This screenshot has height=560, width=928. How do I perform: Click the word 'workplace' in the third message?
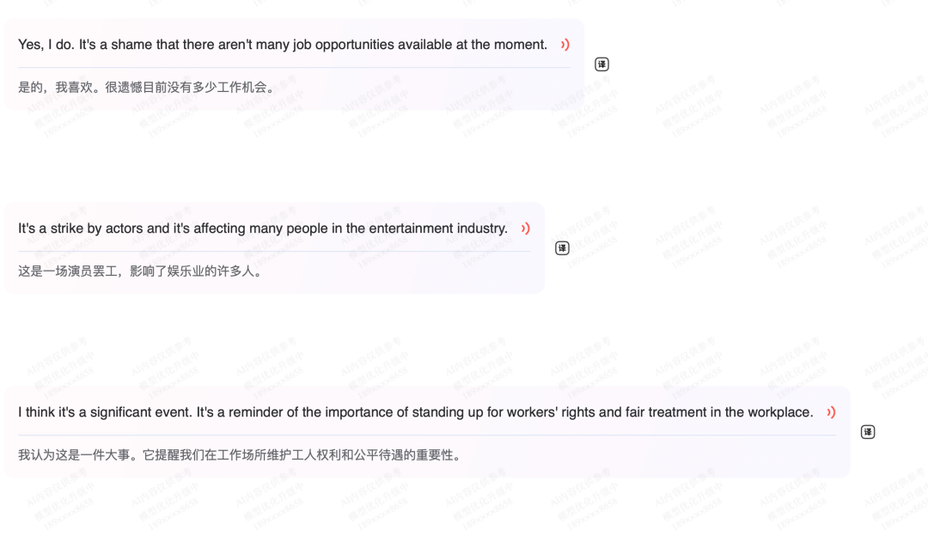click(779, 412)
